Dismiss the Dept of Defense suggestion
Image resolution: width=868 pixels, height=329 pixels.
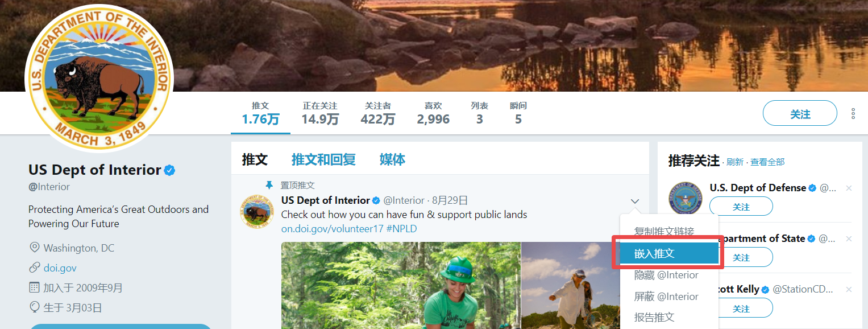point(849,188)
